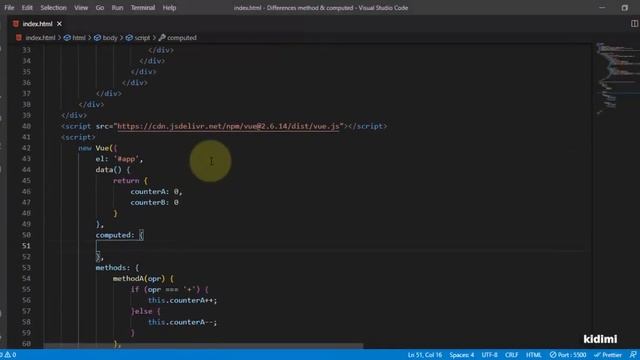Open the Selection menu
Image resolution: width=640 pixels, height=360 pixels.
click(53, 8)
